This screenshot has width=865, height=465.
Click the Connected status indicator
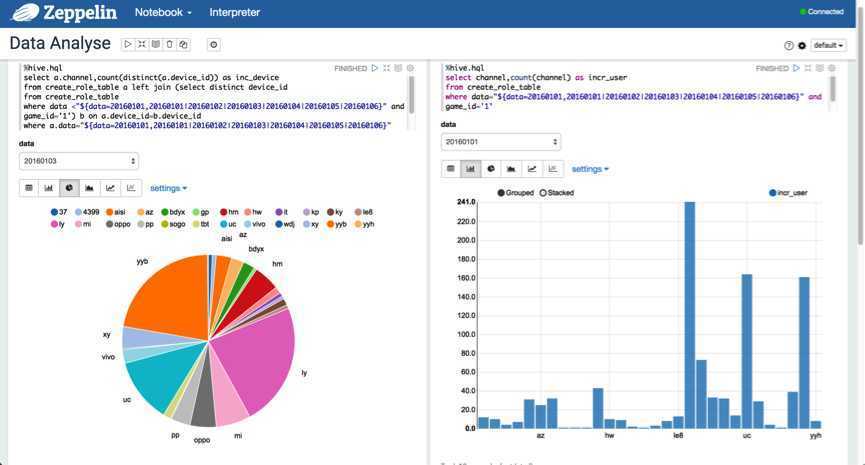pos(821,12)
